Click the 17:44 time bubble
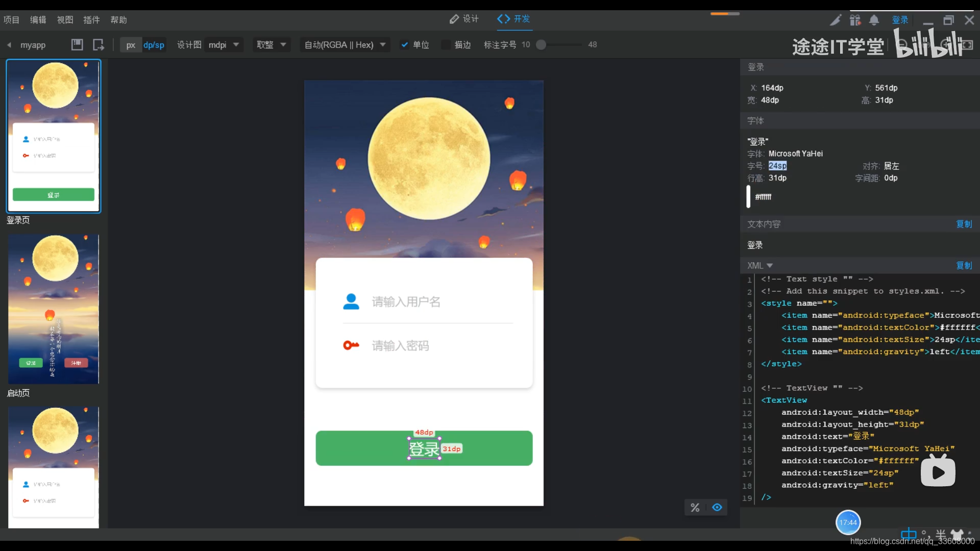 click(x=848, y=522)
